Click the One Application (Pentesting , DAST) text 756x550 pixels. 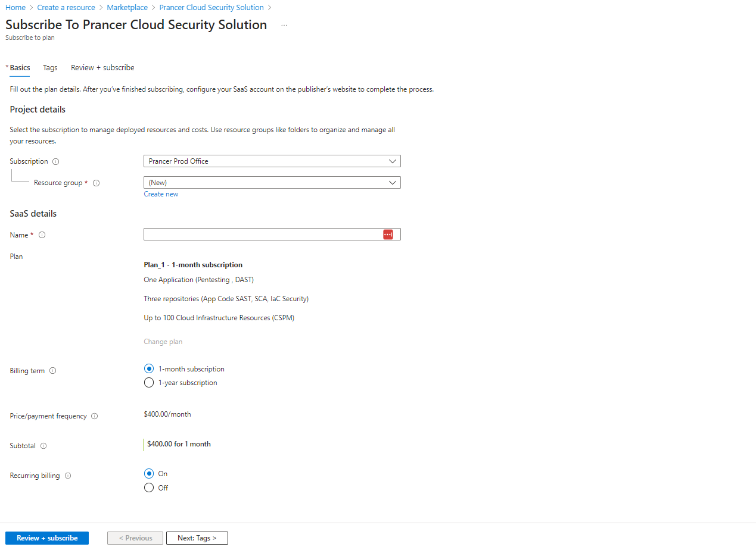(199, 280)
